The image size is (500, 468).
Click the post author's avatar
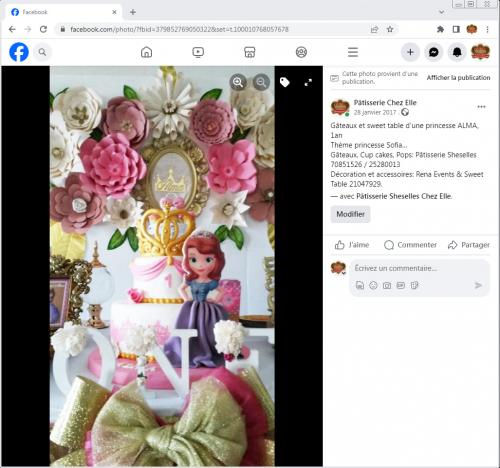pyautogui.click(x=340, y=108)
